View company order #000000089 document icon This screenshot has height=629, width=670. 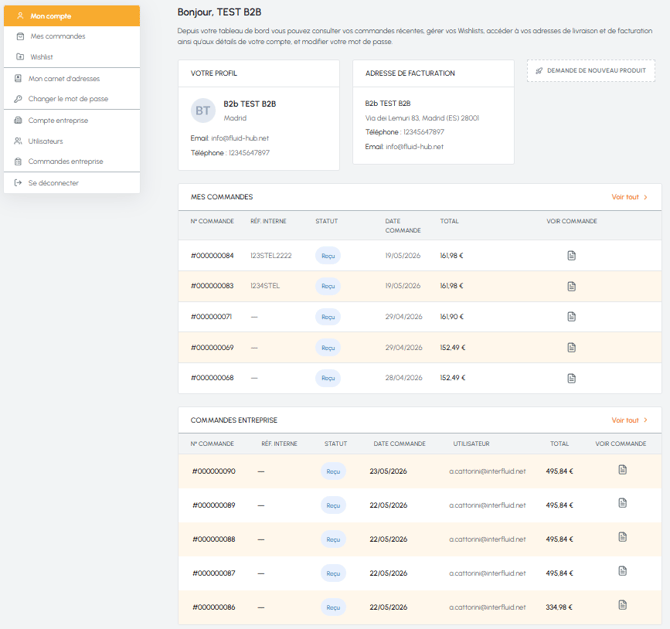click(623, 503)
